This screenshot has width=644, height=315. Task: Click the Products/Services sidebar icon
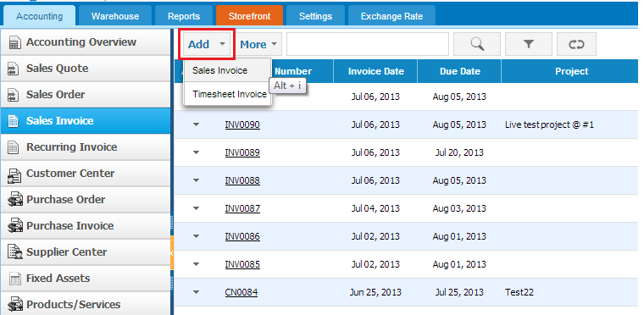15,305
